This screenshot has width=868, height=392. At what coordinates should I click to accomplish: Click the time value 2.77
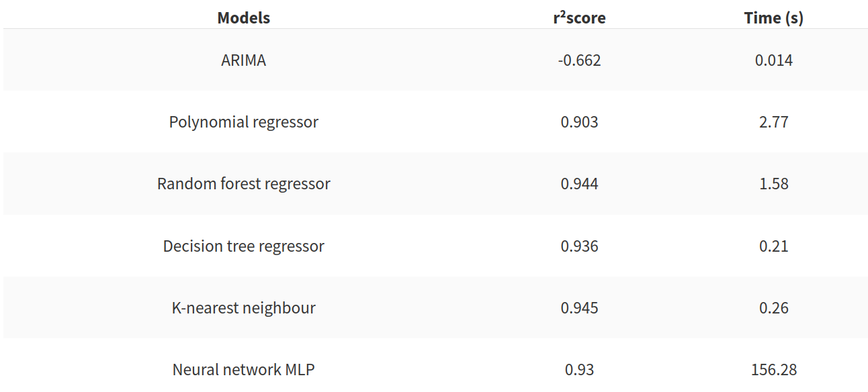click(773, 122)
